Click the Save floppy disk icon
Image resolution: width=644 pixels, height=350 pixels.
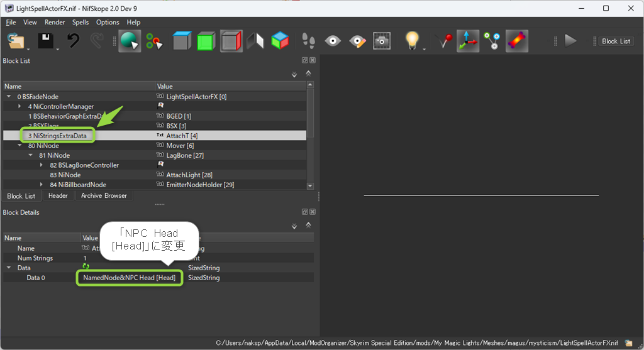tap(45, 41)
